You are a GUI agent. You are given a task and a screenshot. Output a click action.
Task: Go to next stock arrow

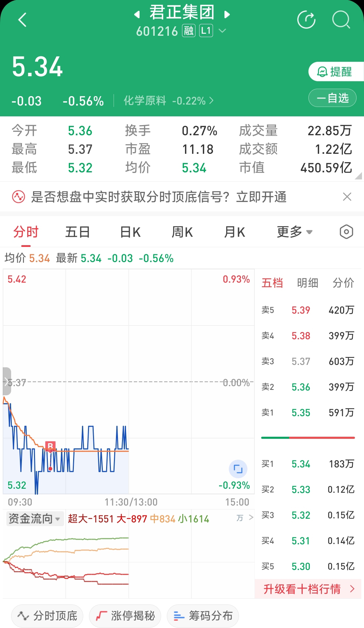(x=227, y=15)
